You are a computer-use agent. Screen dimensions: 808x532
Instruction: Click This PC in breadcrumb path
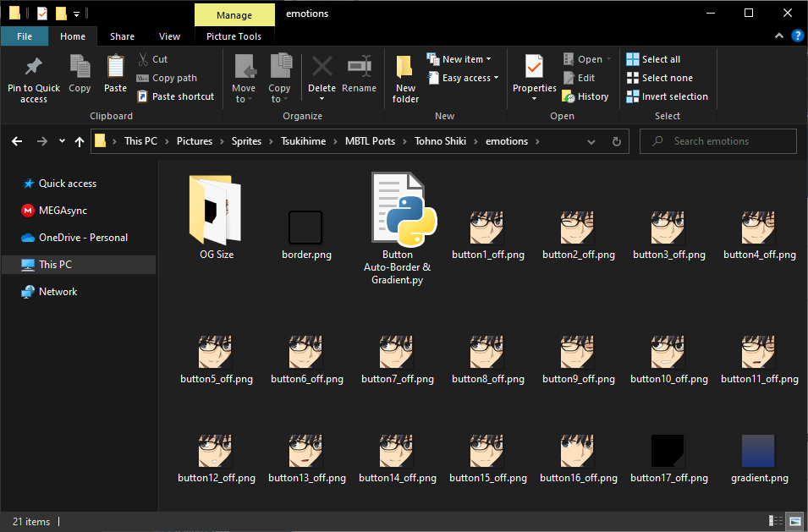(x=140, y=141)
